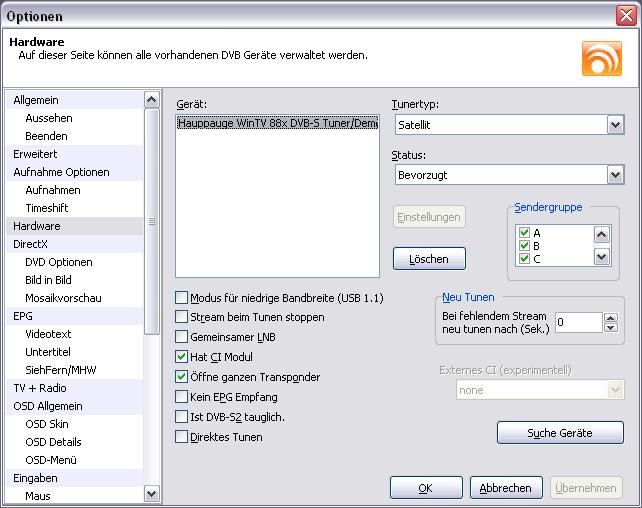This screenshot has width=642, height=508.
Task: Decrease the Neu Tunen seconds value
Action: click(611, 327)
